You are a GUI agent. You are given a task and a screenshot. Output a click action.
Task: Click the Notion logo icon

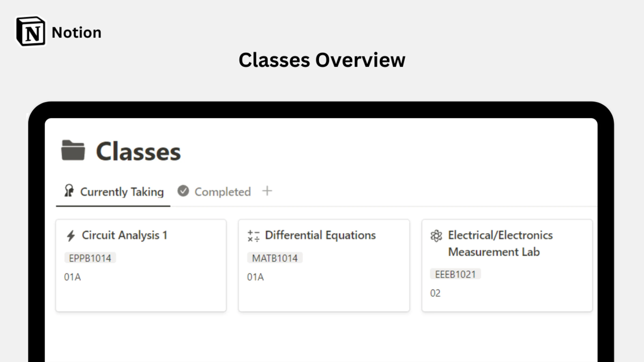30,32
